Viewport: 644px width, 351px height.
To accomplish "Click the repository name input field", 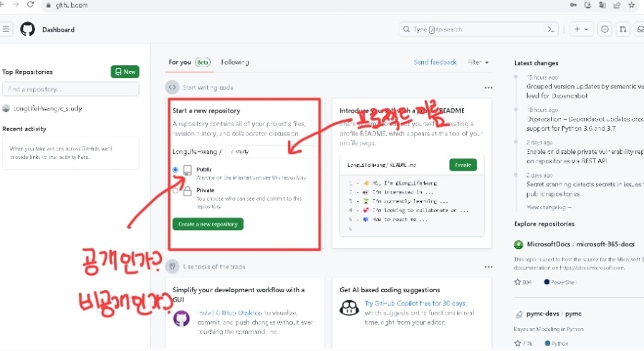I will click(x=271, y=151).
